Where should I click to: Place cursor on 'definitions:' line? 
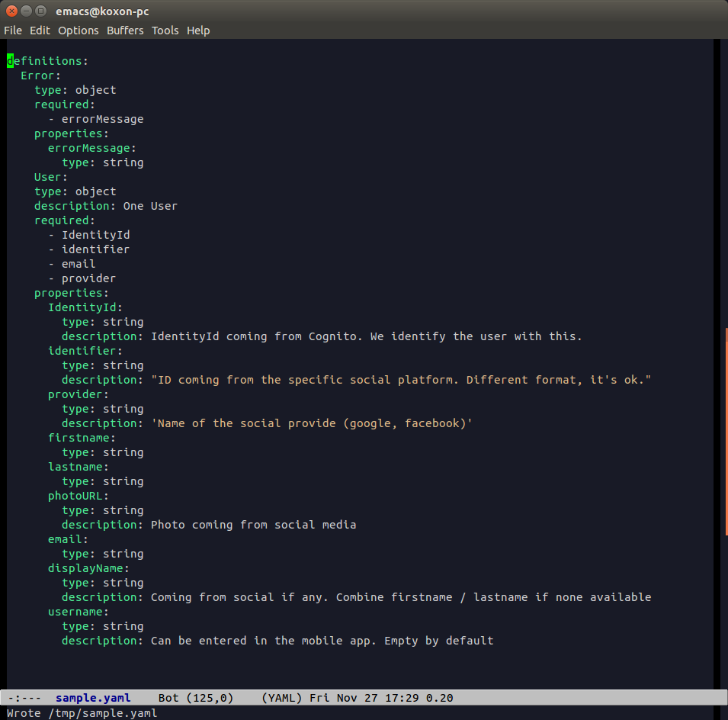[47, 61]
